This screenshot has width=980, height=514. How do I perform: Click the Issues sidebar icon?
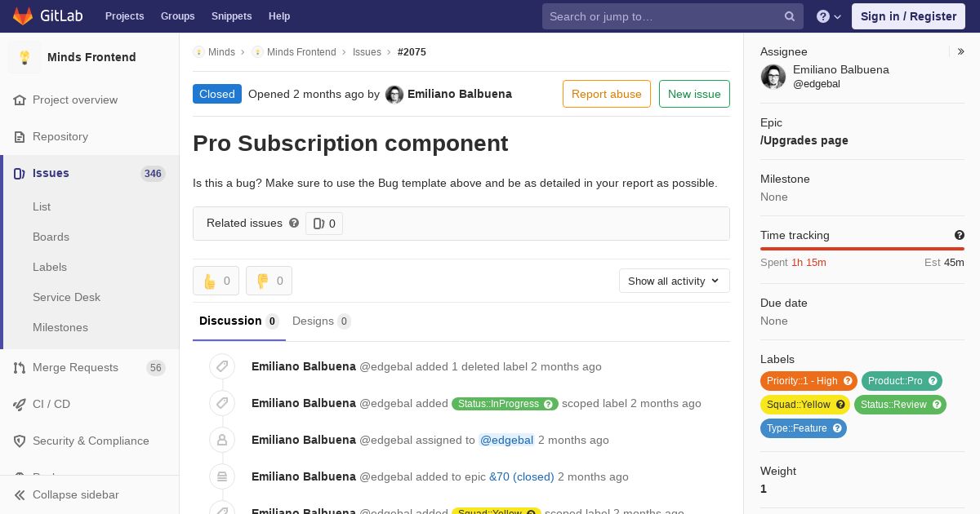click(x=20, y=173)
